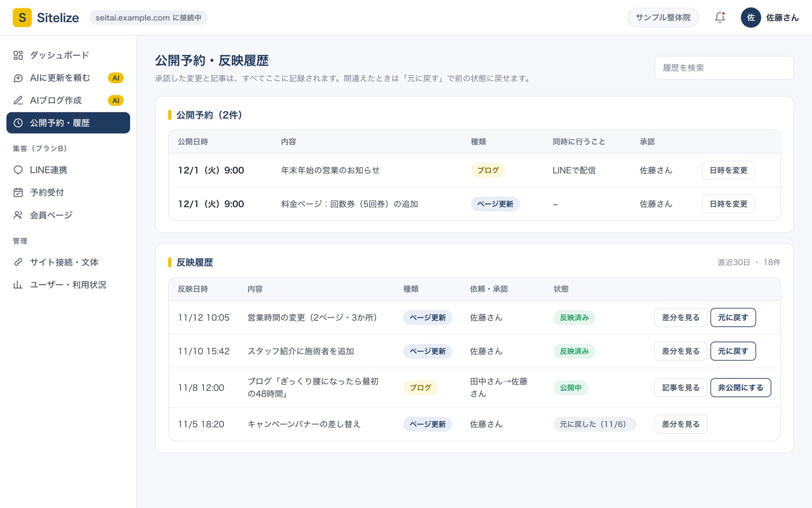Viewport: 812px width, 508px height.
Task: Click the LINEで配信 cell
Action: pyautogui.click(x=574, y=170)
